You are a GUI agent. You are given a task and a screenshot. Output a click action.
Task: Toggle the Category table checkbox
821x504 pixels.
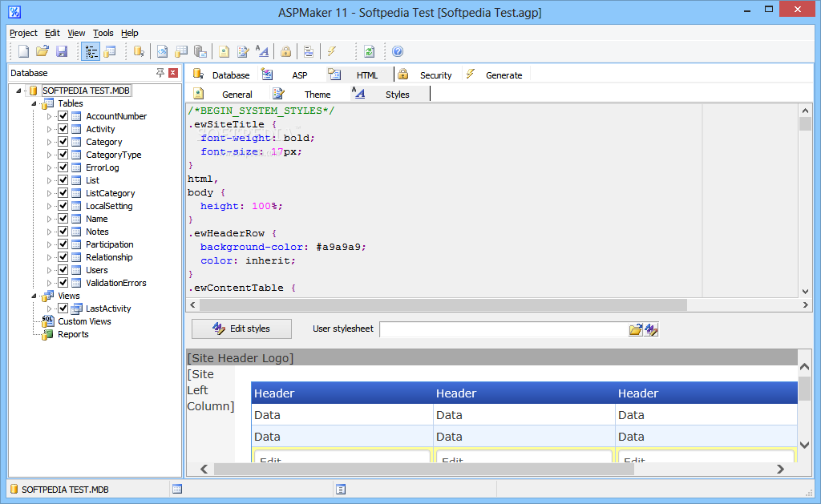pyautogui.click(x=63, y=141)
